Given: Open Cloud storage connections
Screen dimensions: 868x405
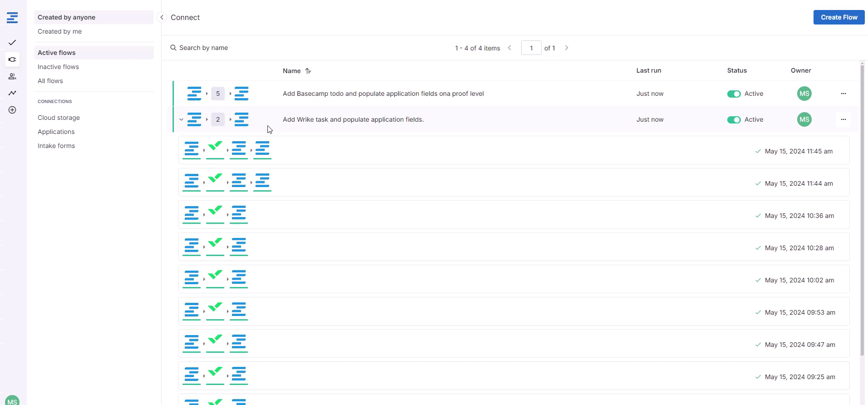Looking at the screenshot, I should click(59, 118).
